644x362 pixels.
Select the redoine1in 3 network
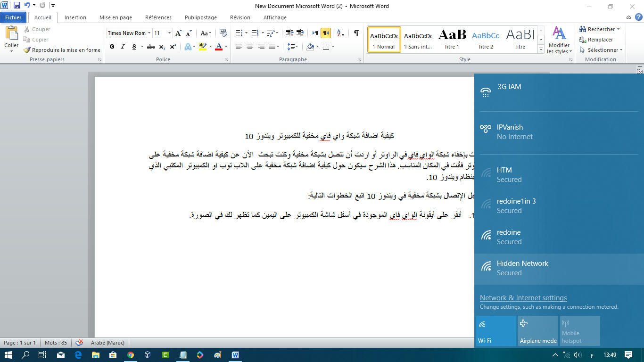coord(559,206)
